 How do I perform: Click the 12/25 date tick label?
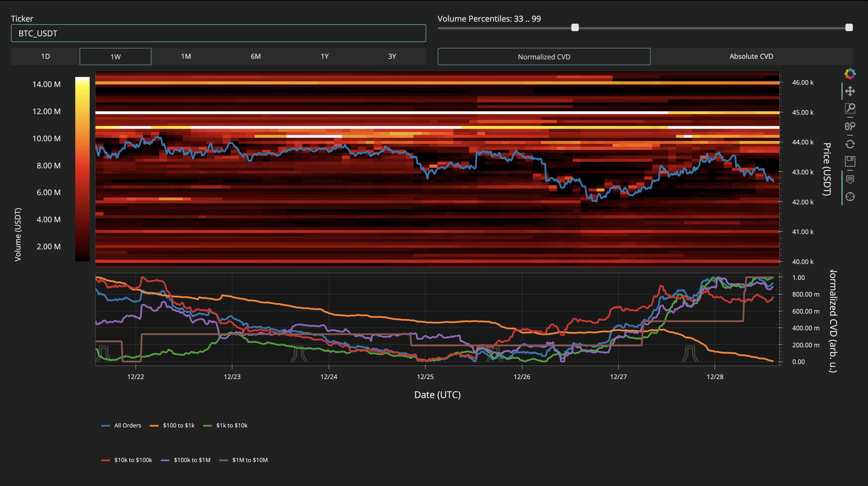(x=425, y=376)
